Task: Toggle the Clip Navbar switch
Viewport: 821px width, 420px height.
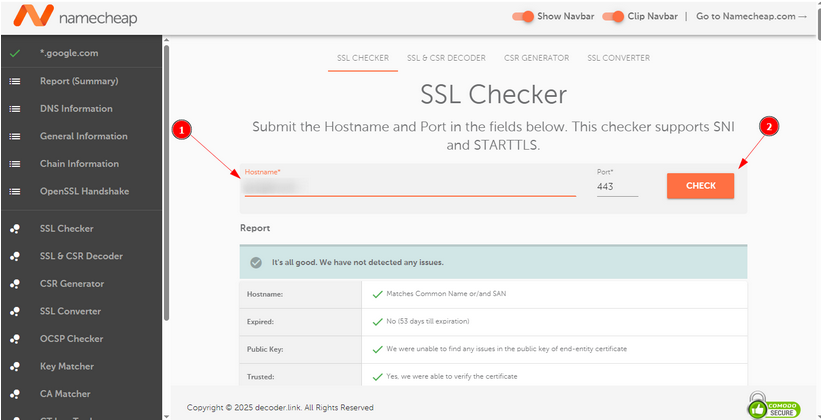Action: (613, 16)
